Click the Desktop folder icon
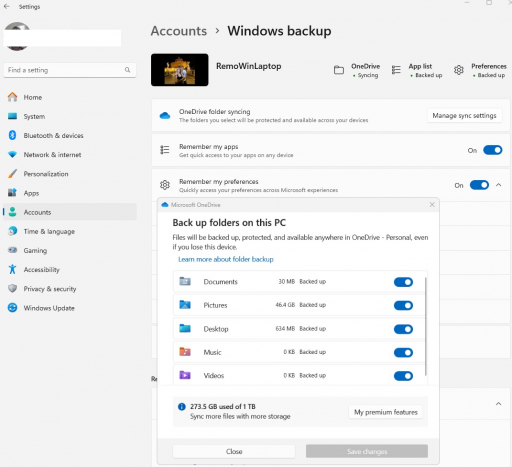Screen dimensions: 512x467 point(185,328)
